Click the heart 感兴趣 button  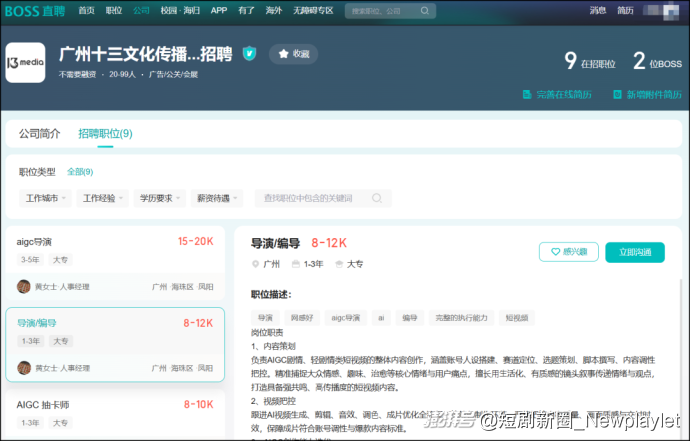(569, 252)
